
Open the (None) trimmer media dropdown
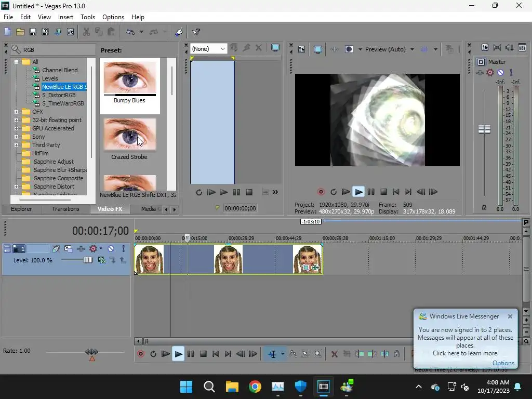(x=208, y=49)
